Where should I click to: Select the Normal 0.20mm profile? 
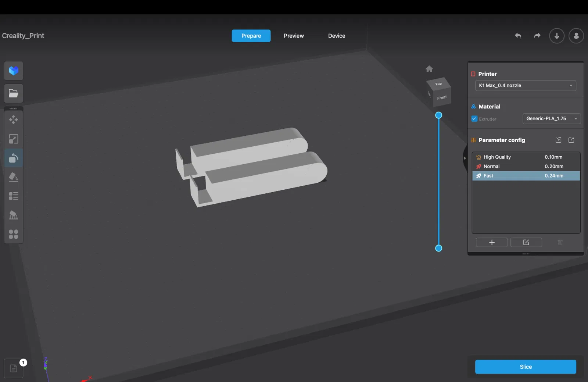[x=526, y=167]
